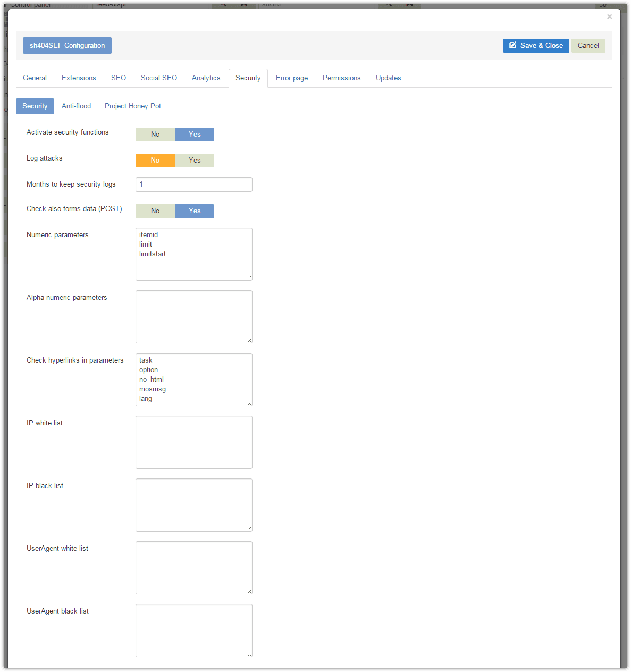Set Log attacks to No
631x672 pixels.
click(x=155, y=161)
